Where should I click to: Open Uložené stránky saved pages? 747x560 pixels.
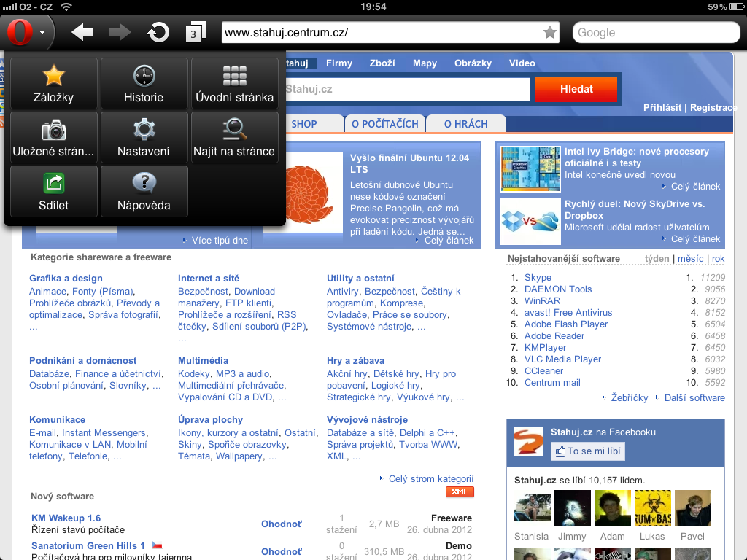point(54,138)
